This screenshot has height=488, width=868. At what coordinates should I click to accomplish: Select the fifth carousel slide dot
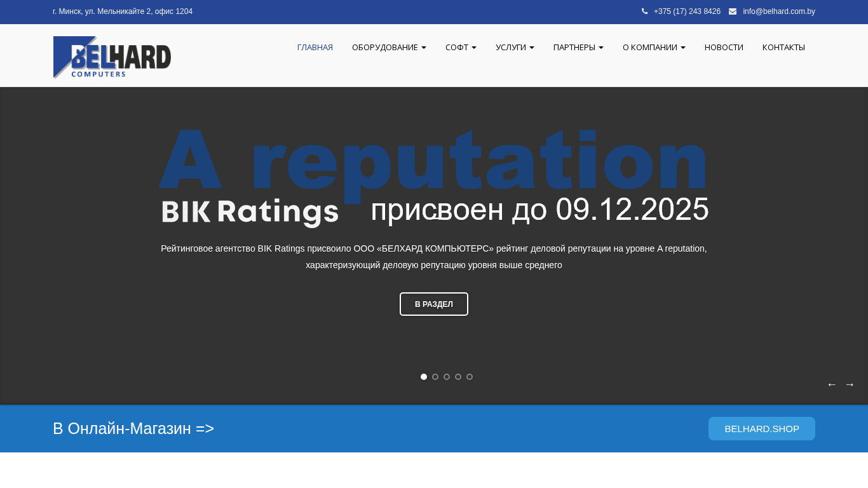tap(470, 377)
